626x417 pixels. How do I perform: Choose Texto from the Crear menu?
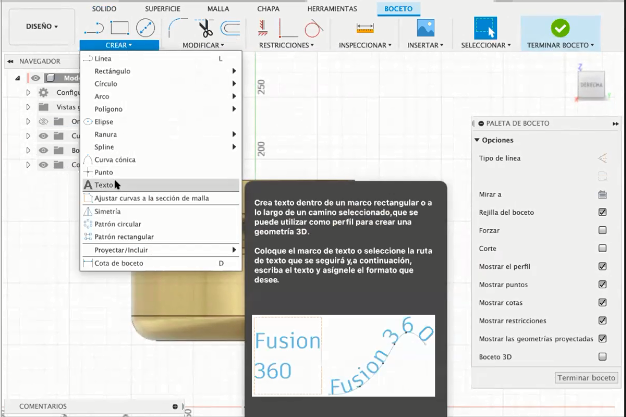[x=161, y=185]
